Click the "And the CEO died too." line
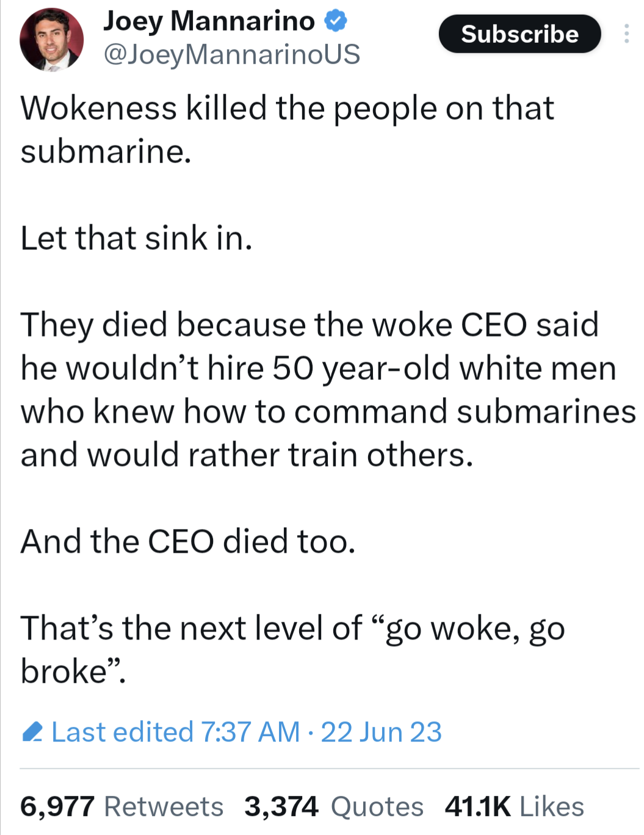Viewport: 644px width, 835px height. pyautogui.click(x=188, y=541)
